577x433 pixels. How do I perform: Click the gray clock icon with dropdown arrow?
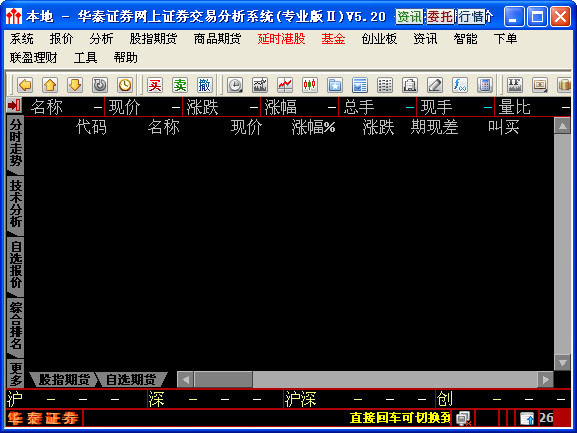pyautogui.click(x=235, y=85)
